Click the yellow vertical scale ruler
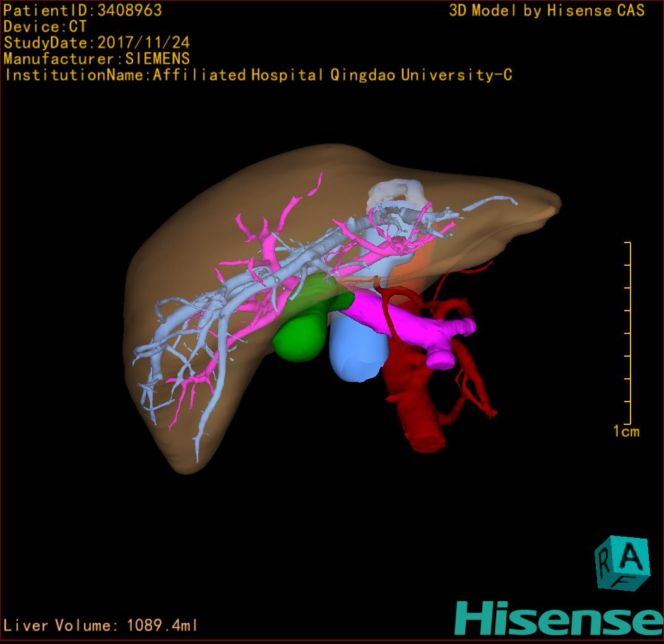 [x=629, y=333]
